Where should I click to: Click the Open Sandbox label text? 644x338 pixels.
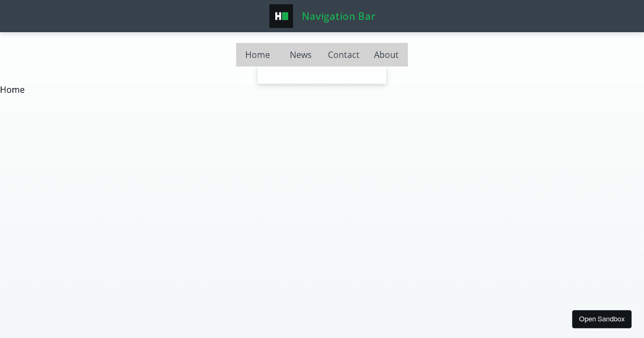602,319
